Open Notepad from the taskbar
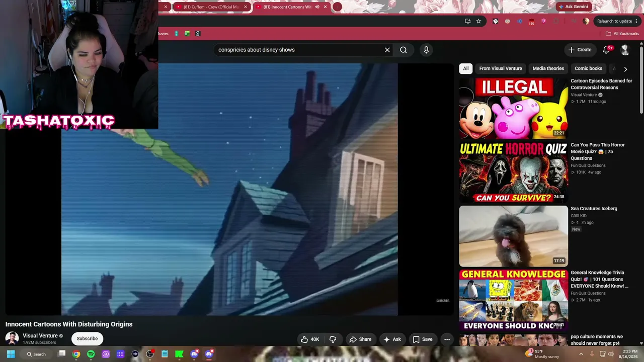The image size is (644, 362). tap(165, 354)
